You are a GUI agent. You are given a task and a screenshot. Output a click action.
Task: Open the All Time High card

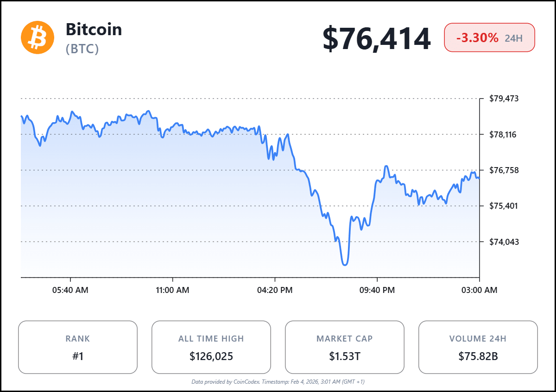tap(211, 347)
